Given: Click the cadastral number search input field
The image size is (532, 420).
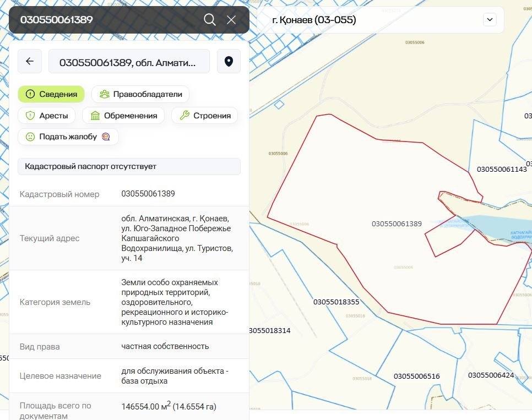Looking at the screenshot, I should click(107, 20).
